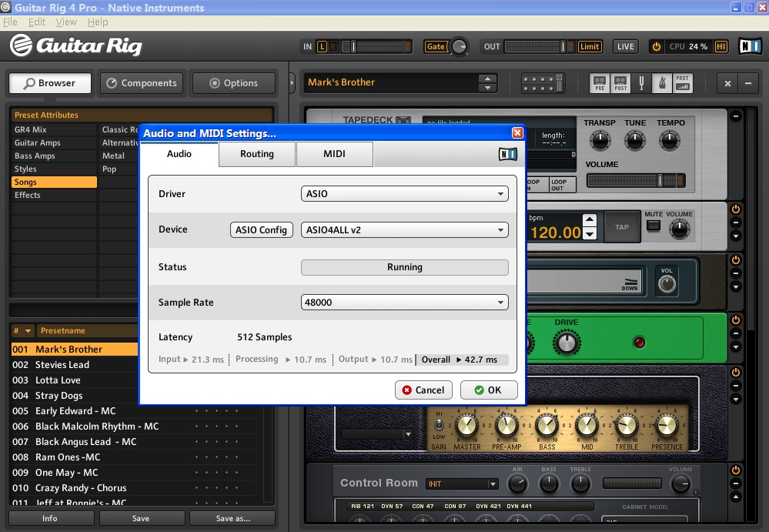Click the input level slider

coord(376,47)
